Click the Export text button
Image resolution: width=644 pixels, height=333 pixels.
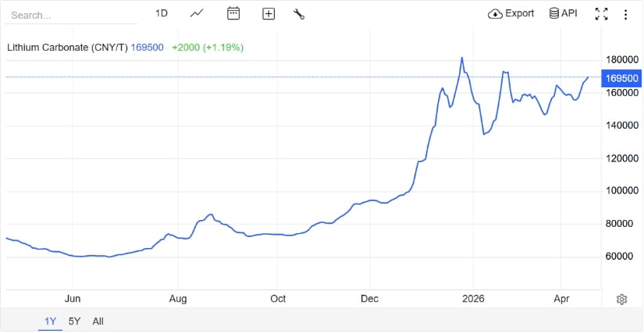pyautogui.click(x=520, y=13)
